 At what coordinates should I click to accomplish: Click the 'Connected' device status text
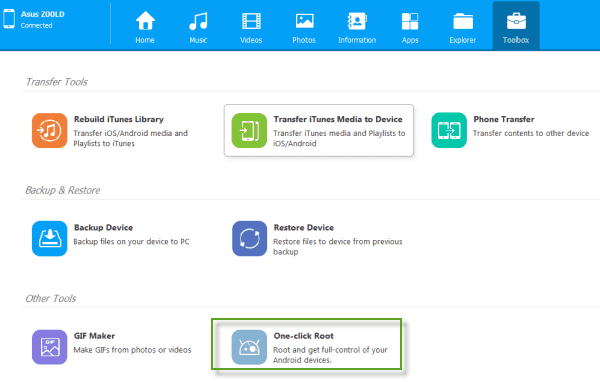[x=36, y=25]
